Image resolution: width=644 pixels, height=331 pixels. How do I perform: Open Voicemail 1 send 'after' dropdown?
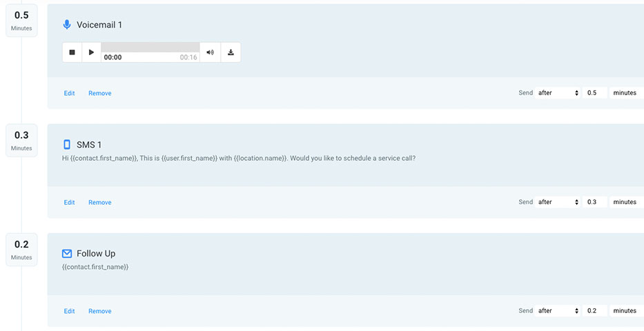pyautogui.click(x=557, y=92)
